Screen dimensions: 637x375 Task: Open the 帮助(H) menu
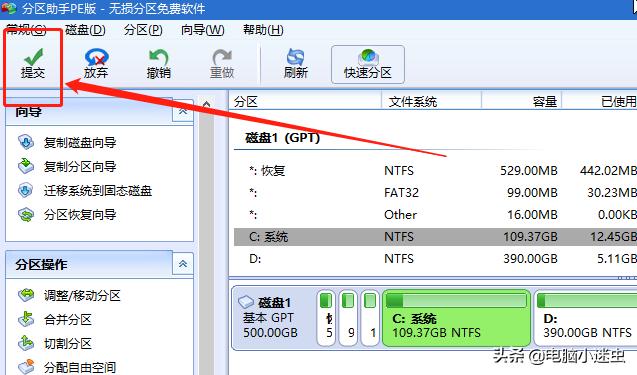coord(263,30)
